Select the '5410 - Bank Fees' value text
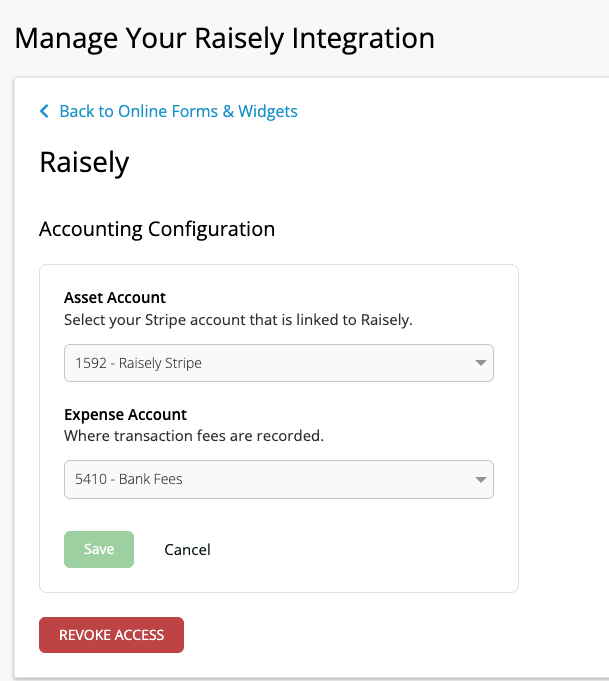609x681 pixels. [129, 479]
